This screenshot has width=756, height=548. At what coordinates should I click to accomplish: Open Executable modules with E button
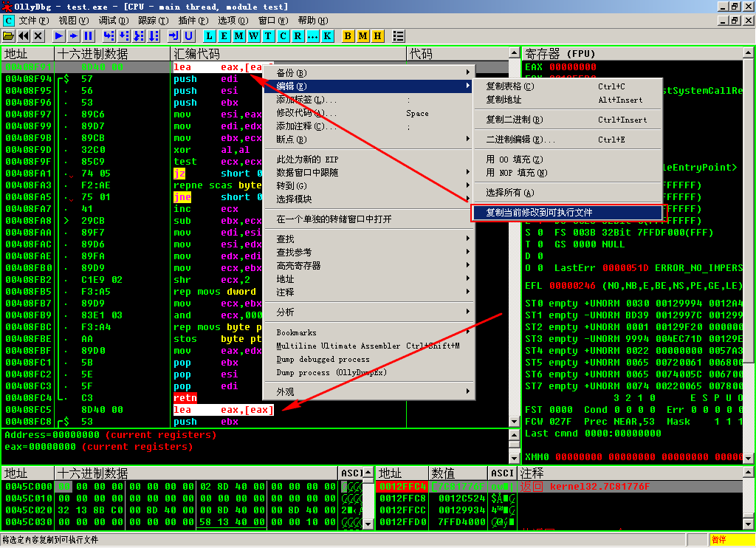pyautogui.click(x=224, y=35)
